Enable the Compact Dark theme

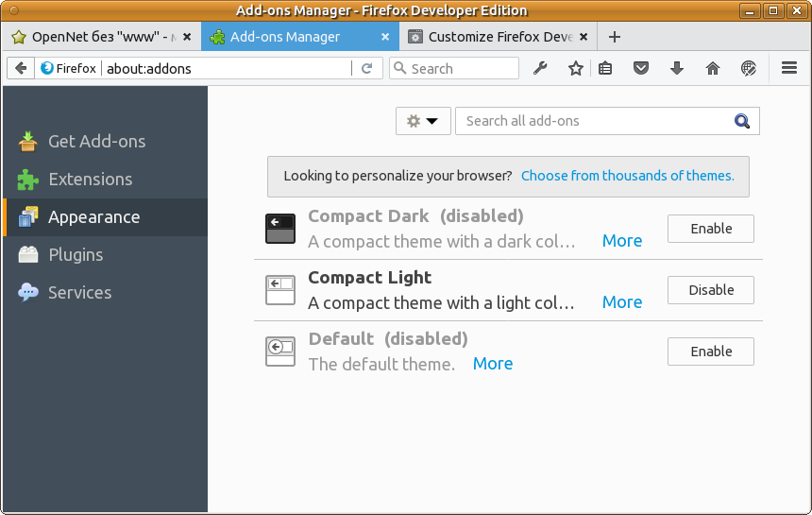[710, 229]
